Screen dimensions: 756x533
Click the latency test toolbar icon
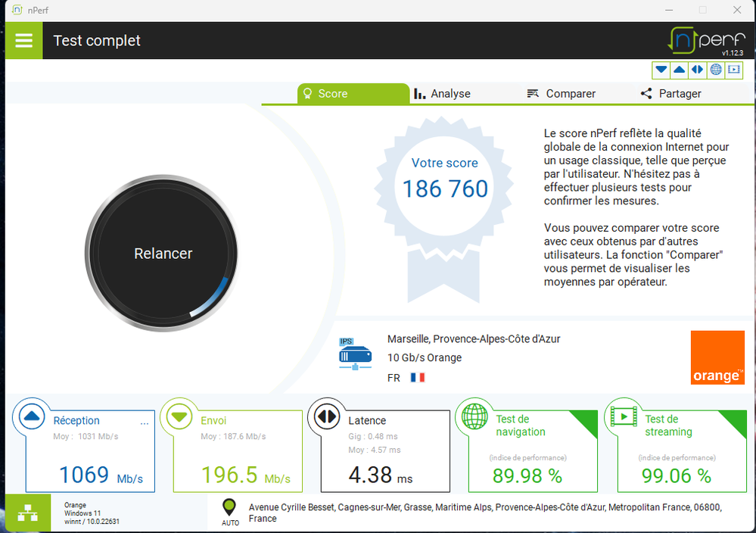point(698,70)
